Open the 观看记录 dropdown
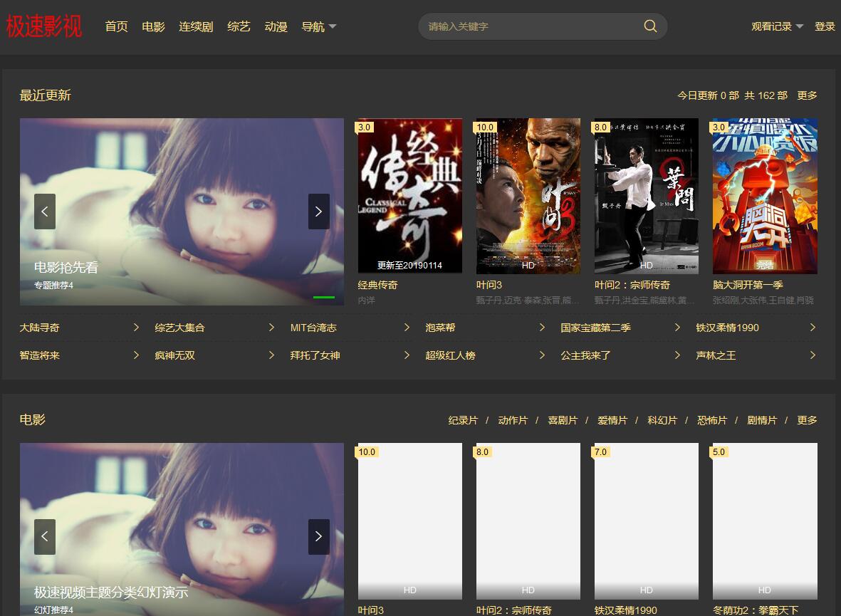The width and height of the screenshot is (841, 616). tap(777, 26)
